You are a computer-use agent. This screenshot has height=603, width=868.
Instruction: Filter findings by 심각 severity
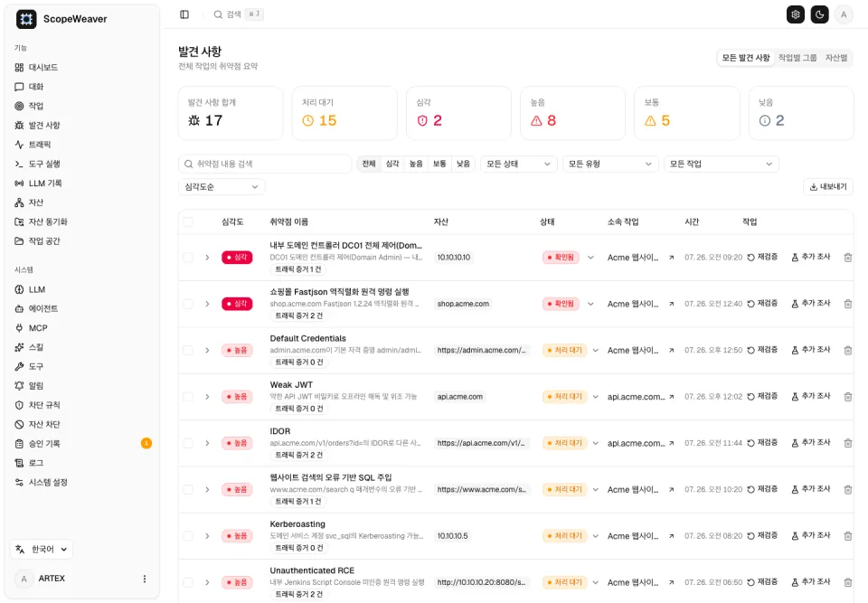point(392,164)
